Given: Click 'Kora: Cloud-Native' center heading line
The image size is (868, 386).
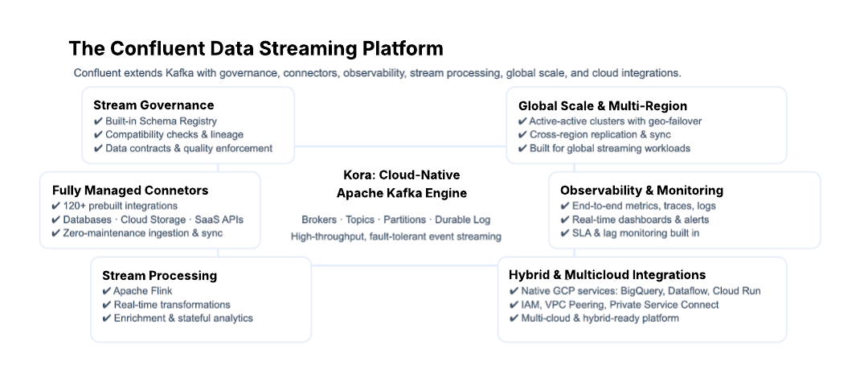Looking at the screenshot, I should click(401, 175).
